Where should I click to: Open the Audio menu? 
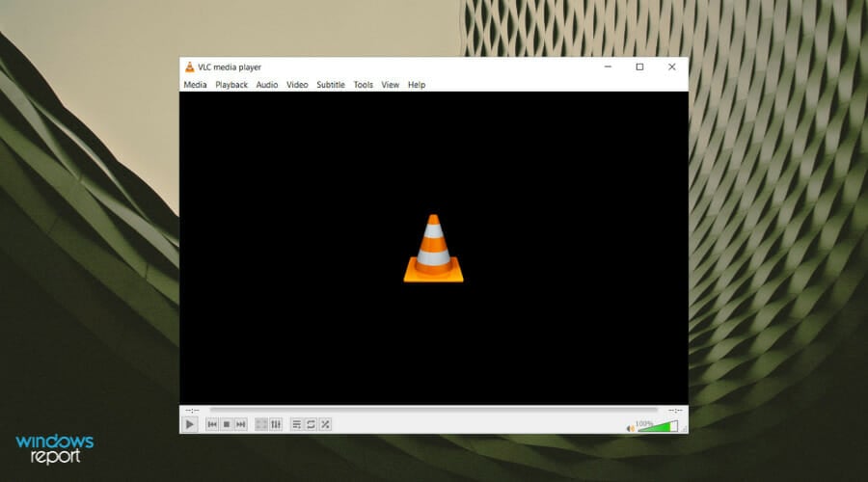[267, 85]
